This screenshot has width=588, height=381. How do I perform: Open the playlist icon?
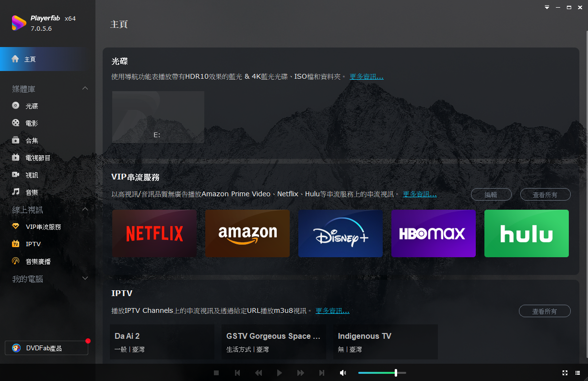click(x=577, y=373)
